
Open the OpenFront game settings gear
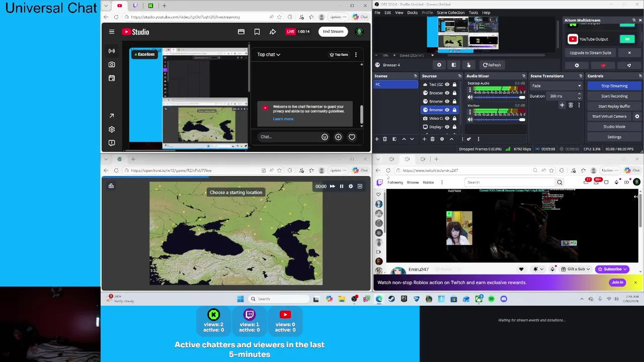(x=351, y=186)
